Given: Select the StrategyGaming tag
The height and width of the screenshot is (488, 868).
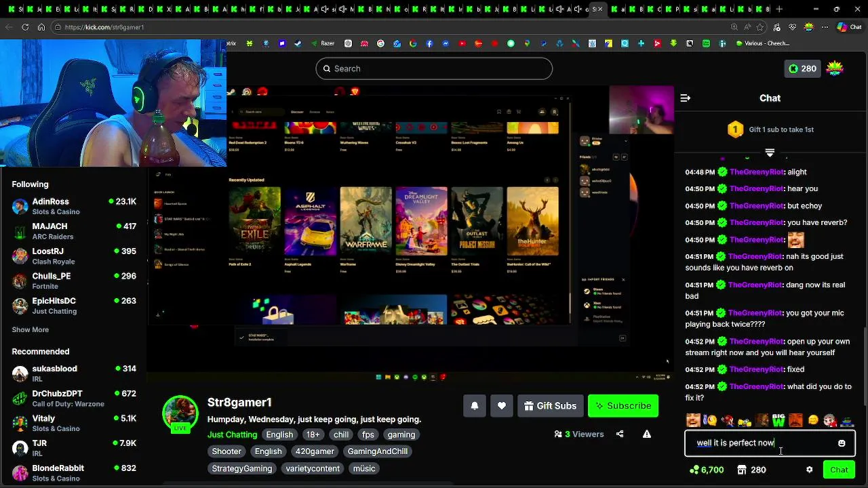Looking at the screenshot, I should [x=241, y=468].
